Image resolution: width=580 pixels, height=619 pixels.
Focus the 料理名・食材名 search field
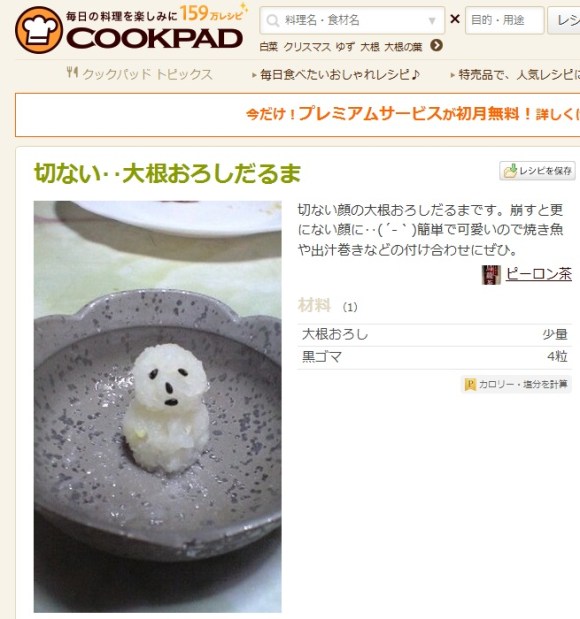tap(352, 20)
